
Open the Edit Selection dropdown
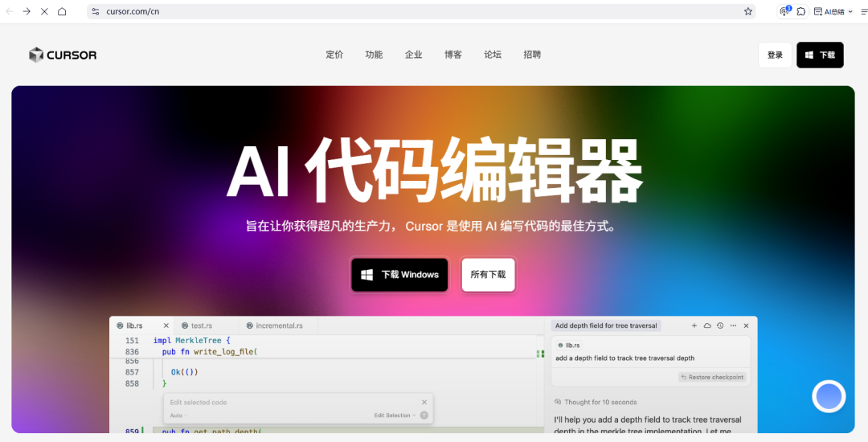click(x=395, y=415)
